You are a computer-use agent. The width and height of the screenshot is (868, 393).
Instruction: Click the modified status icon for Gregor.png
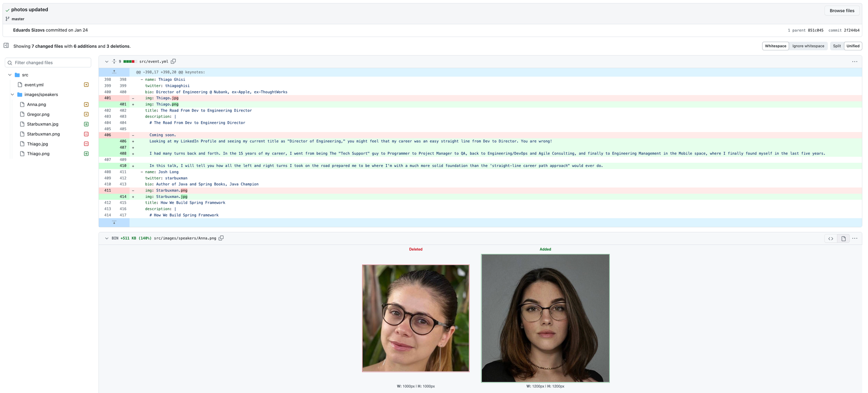pyautogui.click(x=86, y=115)
